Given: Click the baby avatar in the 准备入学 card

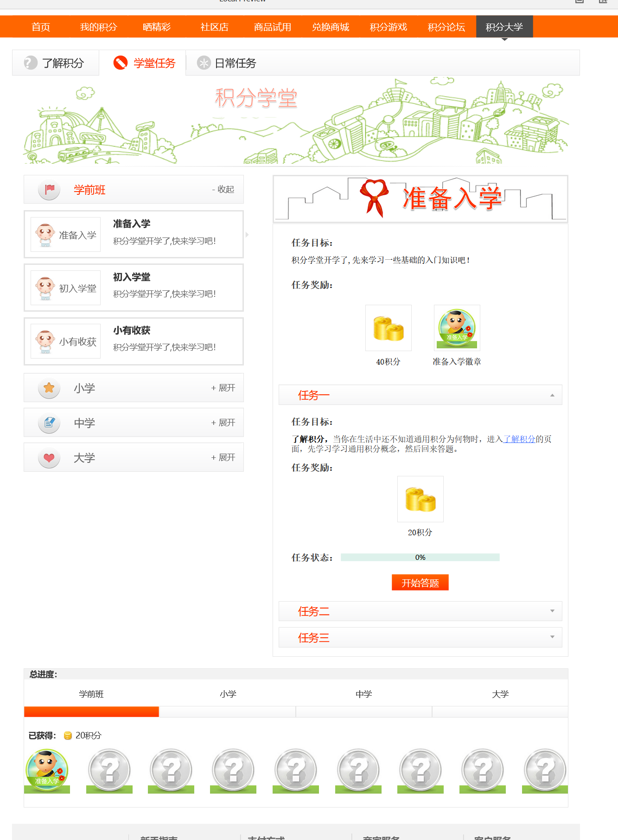Looking at the screenshot, I should 45,235.
